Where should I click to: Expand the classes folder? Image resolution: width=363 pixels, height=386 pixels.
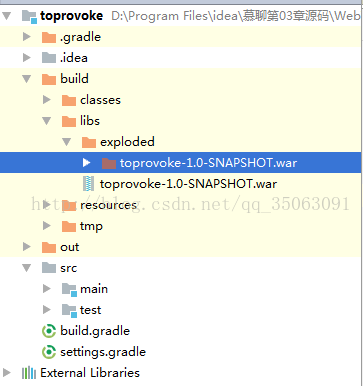coord(47,100)
